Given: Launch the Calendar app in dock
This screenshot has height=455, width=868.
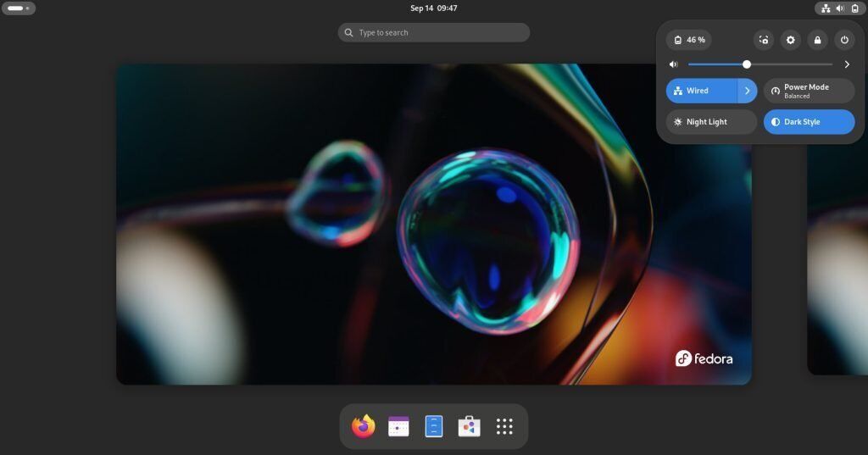Looking at the screenshot, I should (x=398, y=426).
